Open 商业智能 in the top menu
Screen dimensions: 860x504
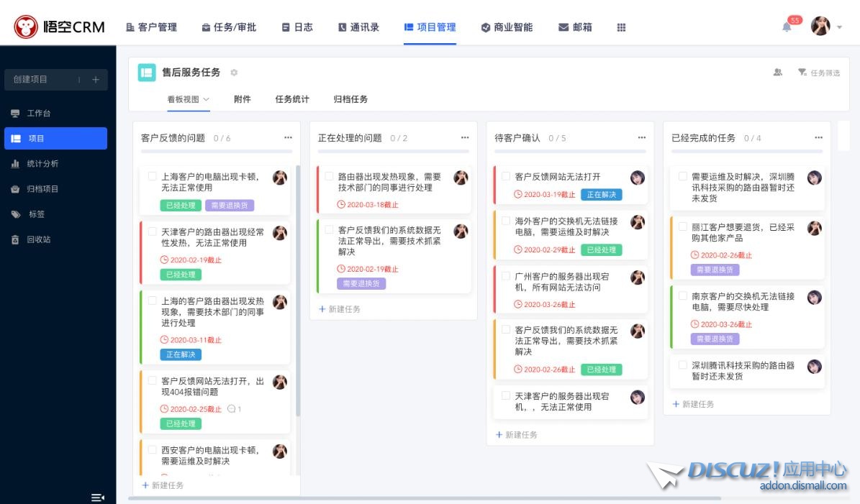(507, 27)
